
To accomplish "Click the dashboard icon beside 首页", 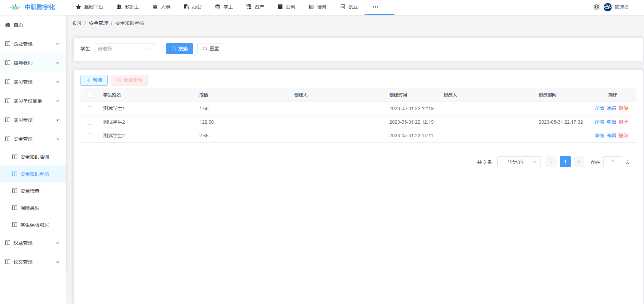I will point(8,25).
